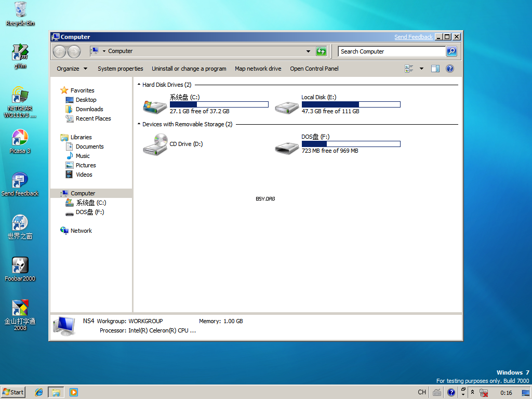The height and width of the screenshot is (399, 532).
Task: Open the CD Drive (D:) icon
Action: pyautogui.click(x=155, y=144)
